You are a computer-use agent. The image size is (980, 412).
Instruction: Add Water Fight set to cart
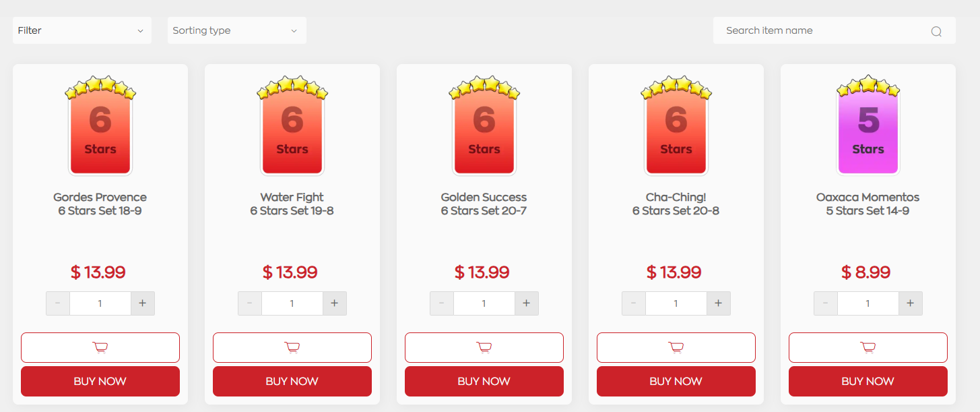[x=292, y=348]
